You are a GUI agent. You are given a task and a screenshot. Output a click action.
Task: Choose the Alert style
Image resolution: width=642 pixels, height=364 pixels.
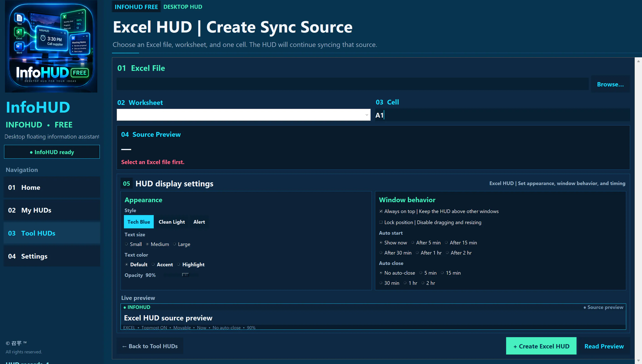199,222
